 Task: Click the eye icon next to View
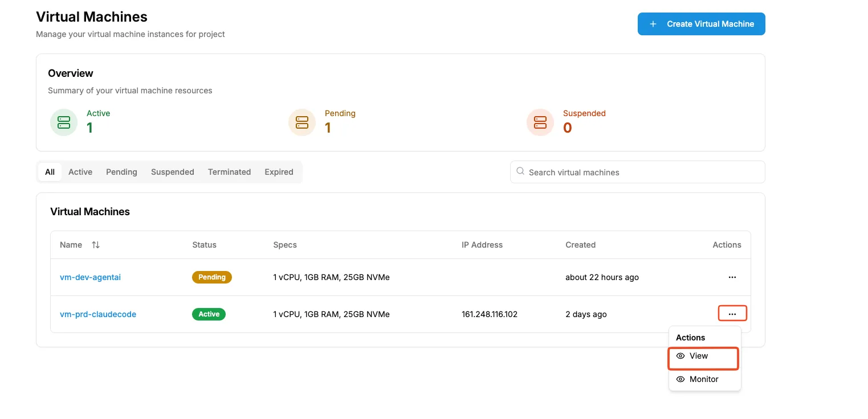coord(680,356)
